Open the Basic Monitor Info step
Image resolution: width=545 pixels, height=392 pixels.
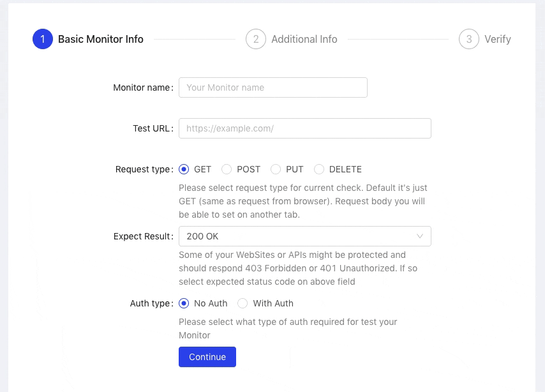point(100,39)
